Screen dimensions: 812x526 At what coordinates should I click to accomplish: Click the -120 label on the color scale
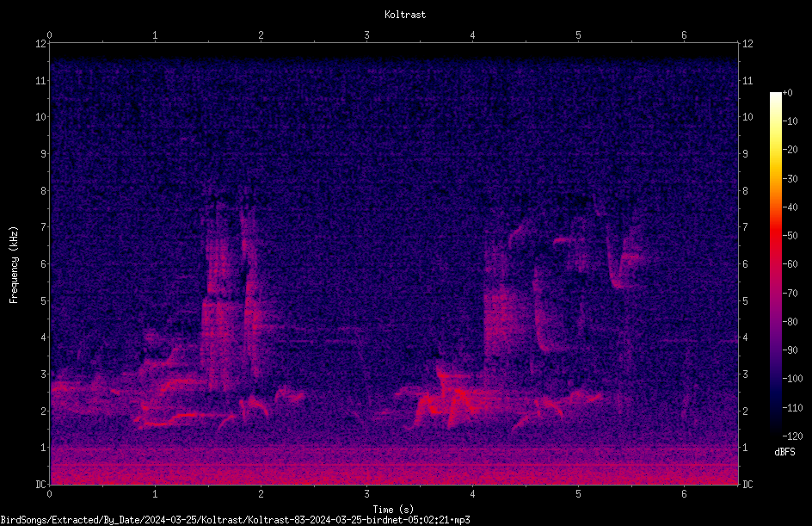792,436
